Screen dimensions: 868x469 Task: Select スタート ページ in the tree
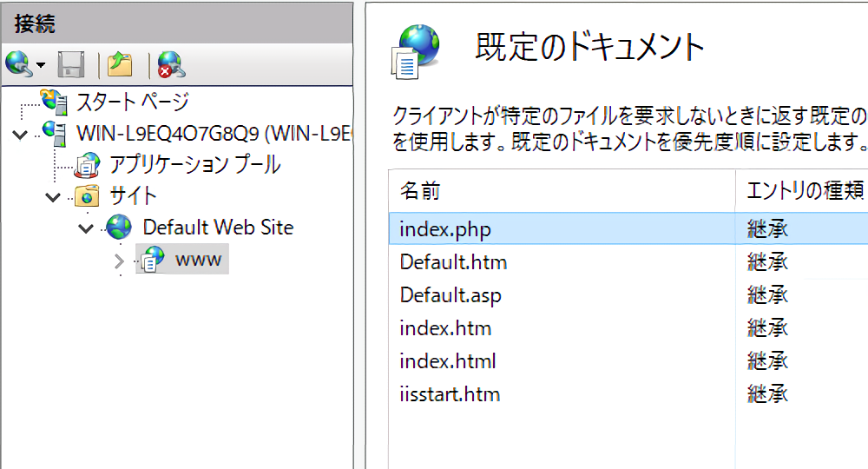click(132, 102)
